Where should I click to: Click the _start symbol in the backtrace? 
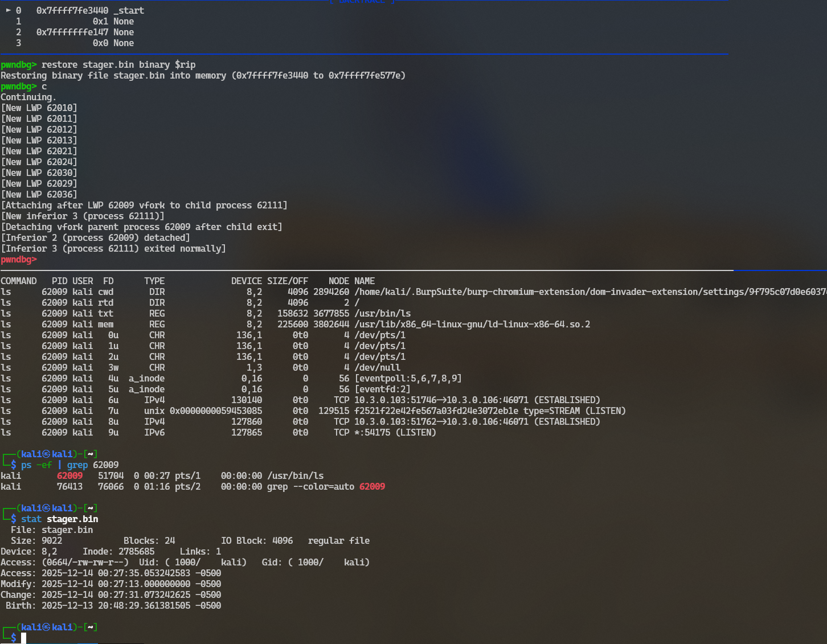(128, 10)
